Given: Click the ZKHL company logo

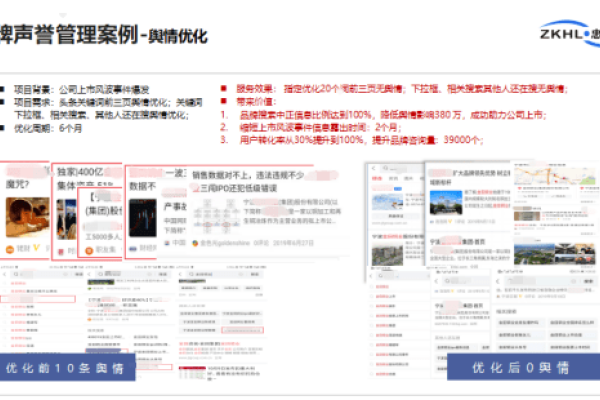Looking at the screenshot, I should click(571, 34).
